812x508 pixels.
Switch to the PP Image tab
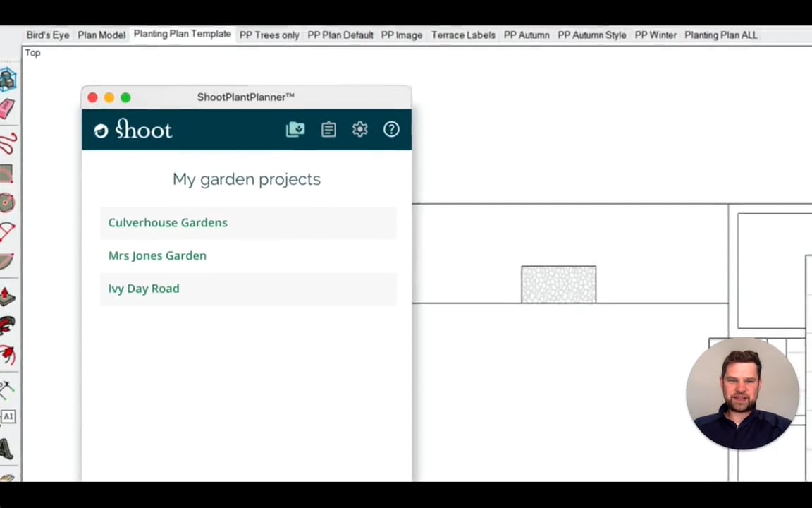(402, 35)
